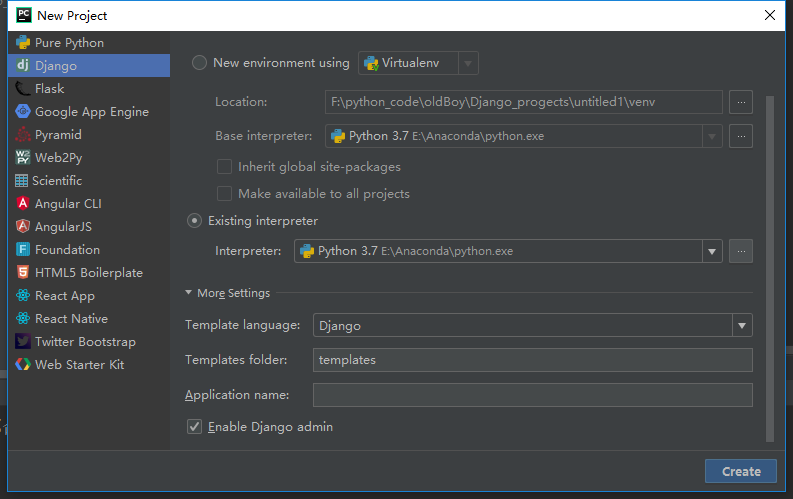
Task: Click the Create button
Action: [741, 472]
